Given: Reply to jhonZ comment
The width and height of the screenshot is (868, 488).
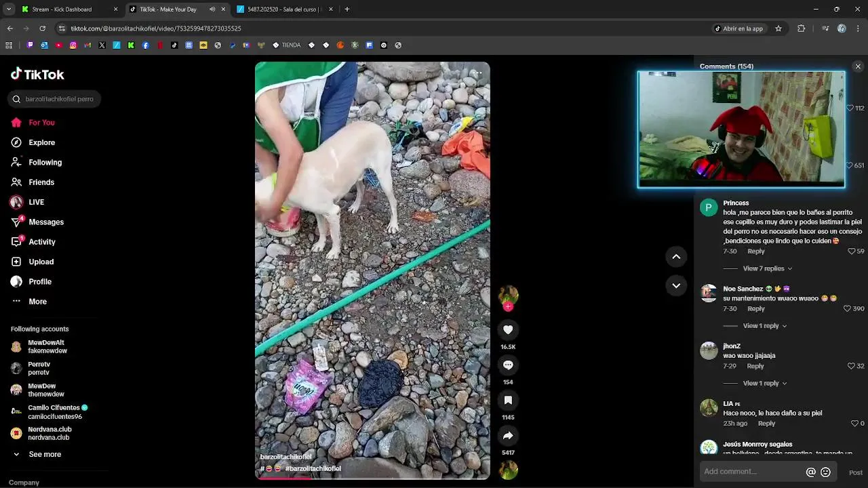Looking at the screenshot, I should coord(755,366).
